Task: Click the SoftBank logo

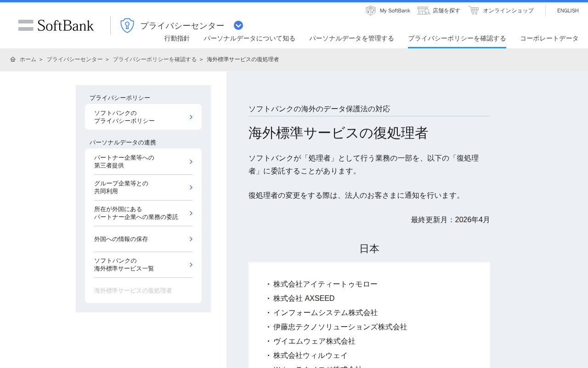Action: point(56,25)
